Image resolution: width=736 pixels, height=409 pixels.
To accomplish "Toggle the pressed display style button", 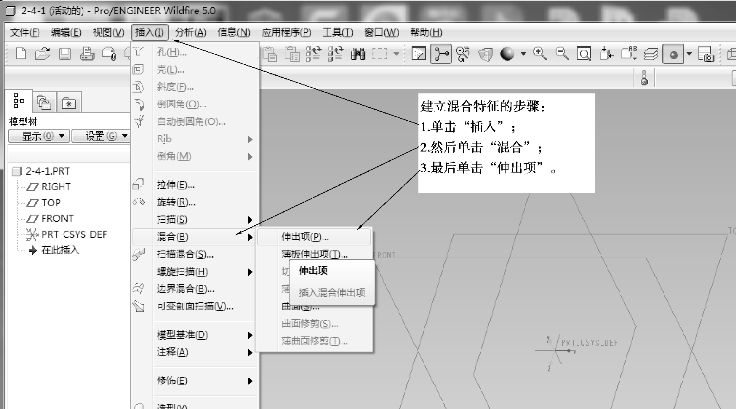I will pos(673,54).
